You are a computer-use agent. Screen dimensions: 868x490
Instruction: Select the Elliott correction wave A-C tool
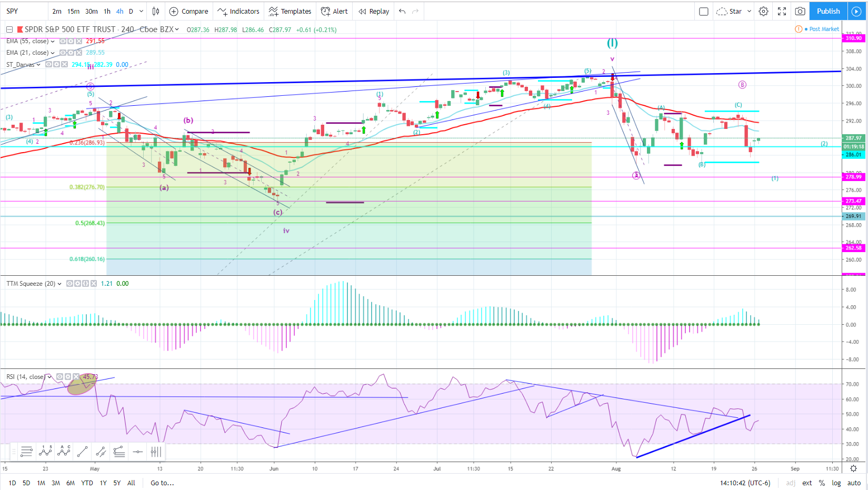coord(64,451)
